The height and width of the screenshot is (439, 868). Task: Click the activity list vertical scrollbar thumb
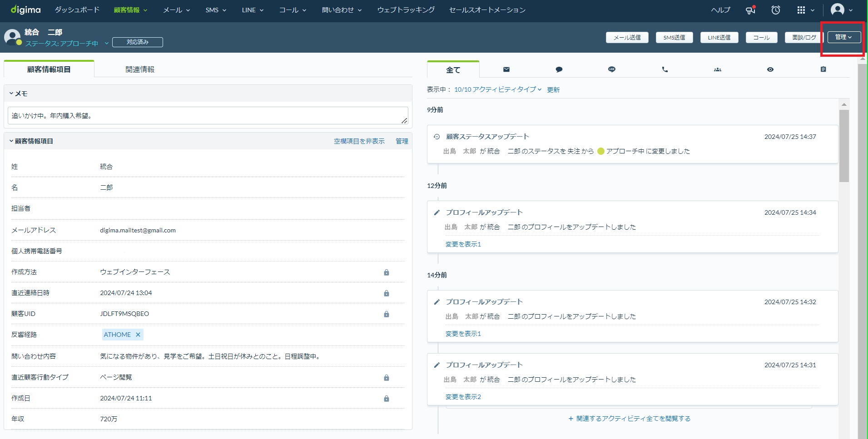pos(844,145)
